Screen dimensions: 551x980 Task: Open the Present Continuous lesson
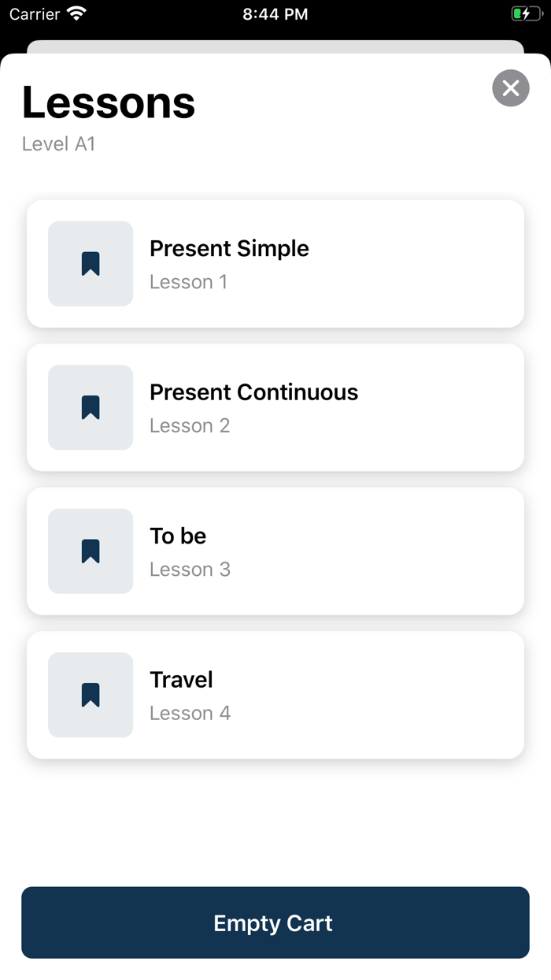(275, 407)
